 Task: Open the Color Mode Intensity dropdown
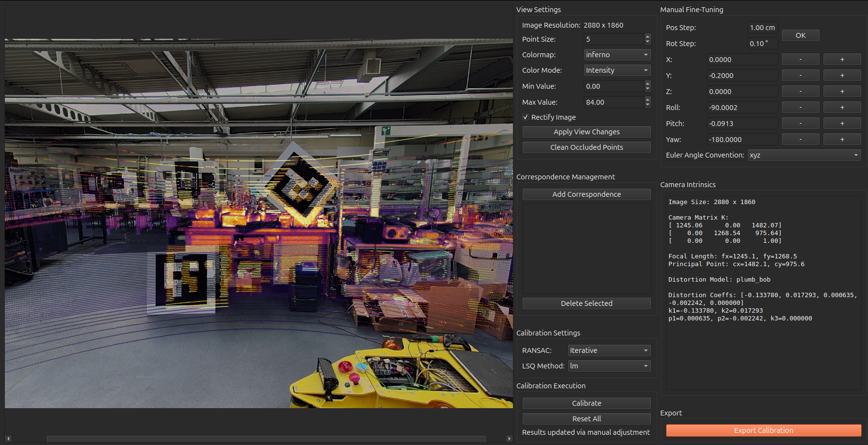pyautogui.click(x=617, y=70)
